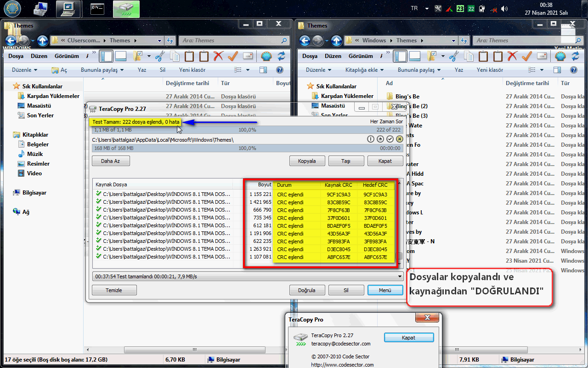Toggle details pane icon in right window toolbar
The image size is (588, 368).
point(415,56)
